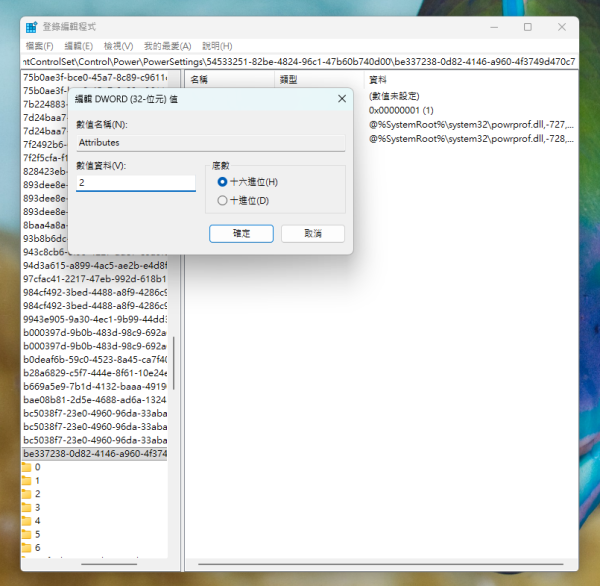Select folder icon of subkey 5
600x586 pixels.
point(26,534)
